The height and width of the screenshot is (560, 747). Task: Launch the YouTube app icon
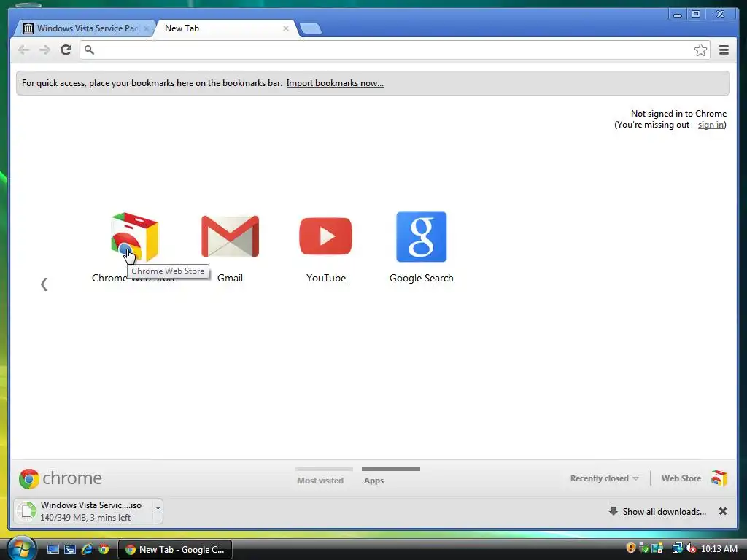[326, 236]
